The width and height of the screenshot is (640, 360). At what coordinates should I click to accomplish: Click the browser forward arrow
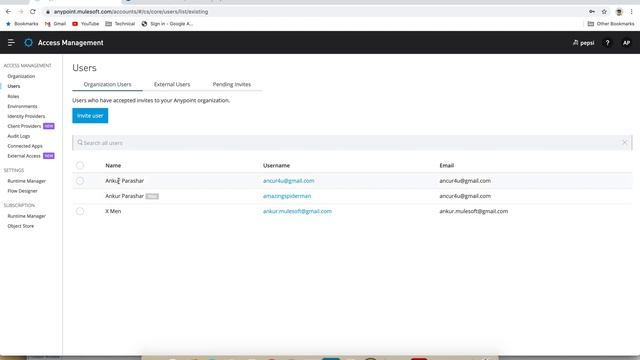coord(21,11)
